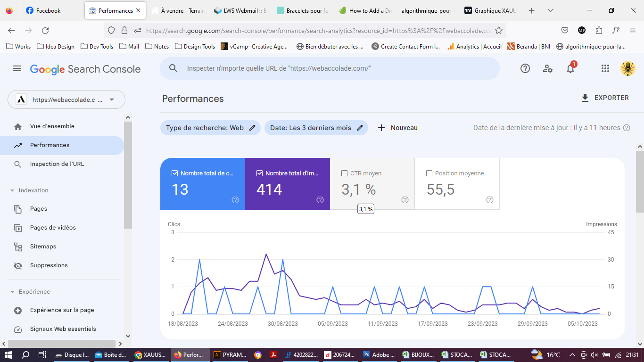Collapse the Indexation section
This screenshot has height=362, width=644.
(x=12, y=190)
